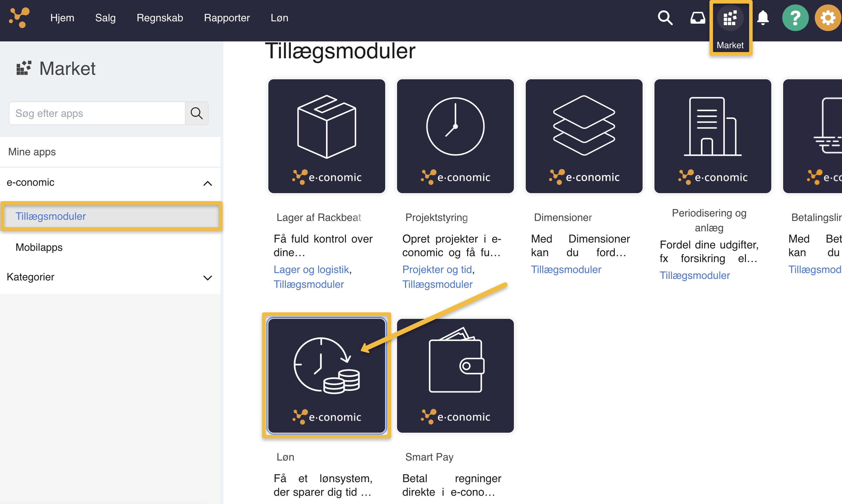
Task: Open the search magnifier in top bar
Action: tap(665, 18)
